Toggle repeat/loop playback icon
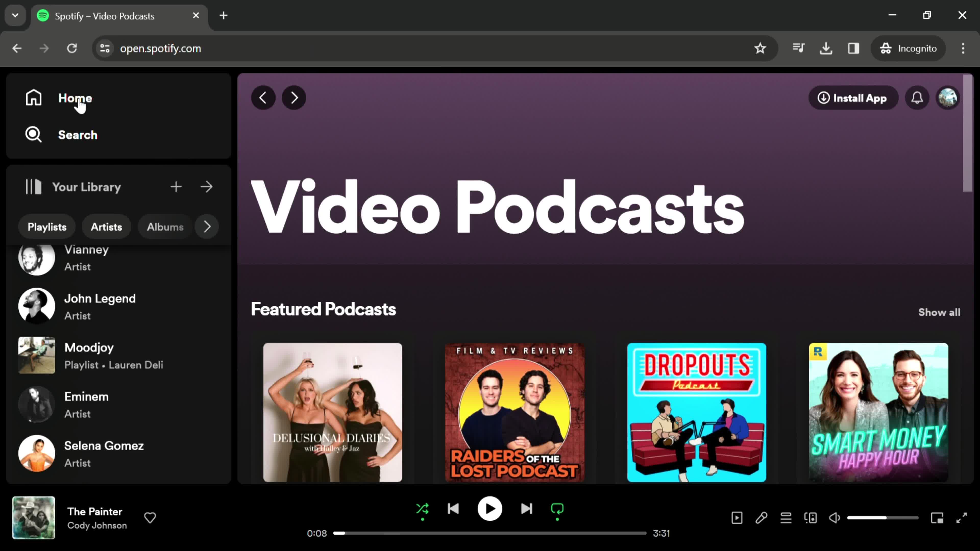 (557, 509)
